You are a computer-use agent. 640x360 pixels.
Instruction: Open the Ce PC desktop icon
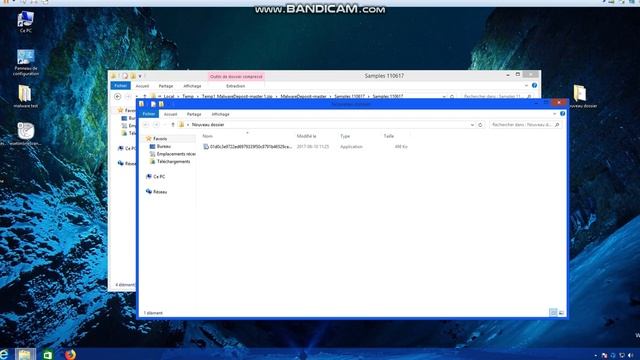tap(25, 22)
